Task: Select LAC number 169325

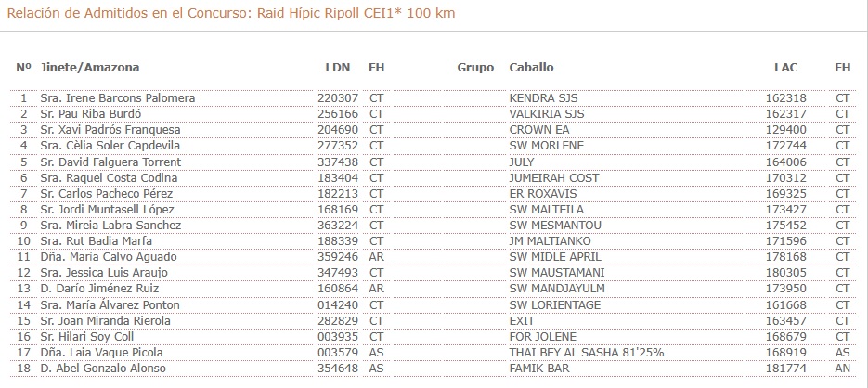Action: tap(786, 194)
